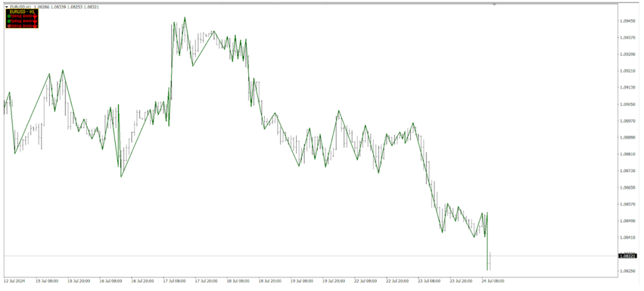Viewport: 644px width, 291px height.
Task: Click the 1.08250 level on price axis
Action: (626, 271)
